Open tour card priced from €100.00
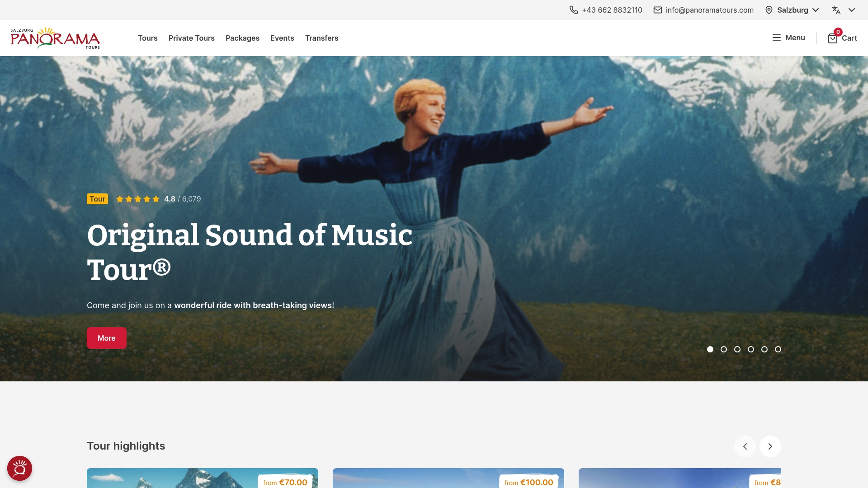 tap(448, 478)
